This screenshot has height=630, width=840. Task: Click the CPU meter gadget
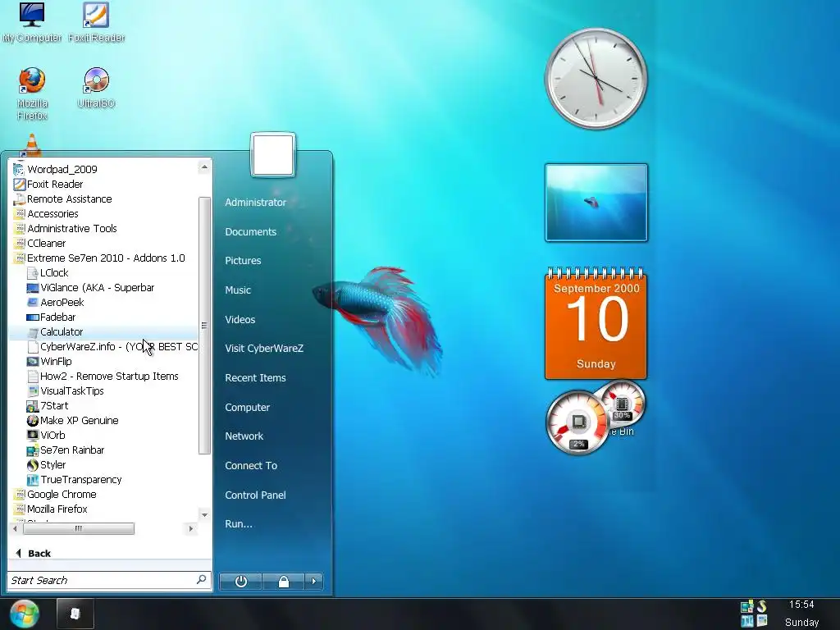click(x=577, y=422)
